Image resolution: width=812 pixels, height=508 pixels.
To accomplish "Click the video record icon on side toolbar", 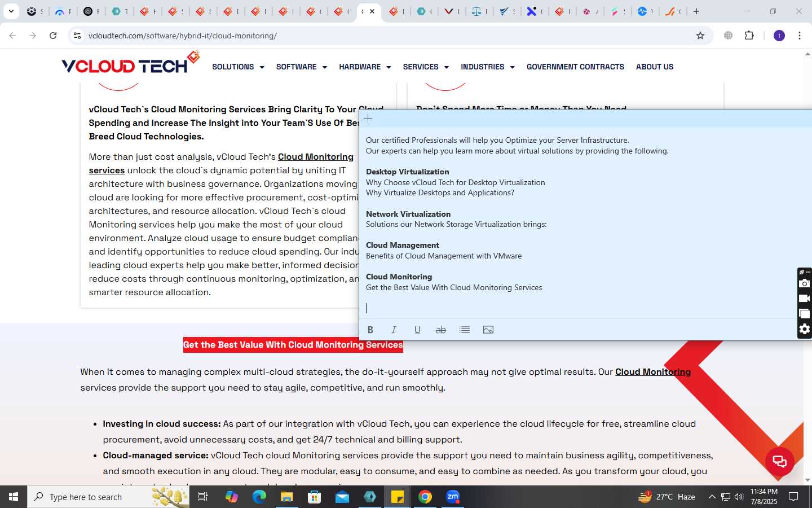I will tap(805, 299).
